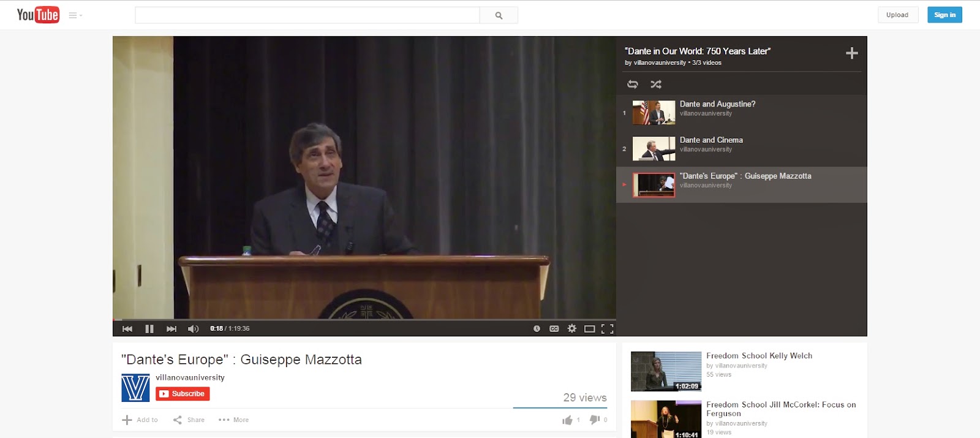Go to previous video in player
Screen dimensions: 980x438
[127, 329]
